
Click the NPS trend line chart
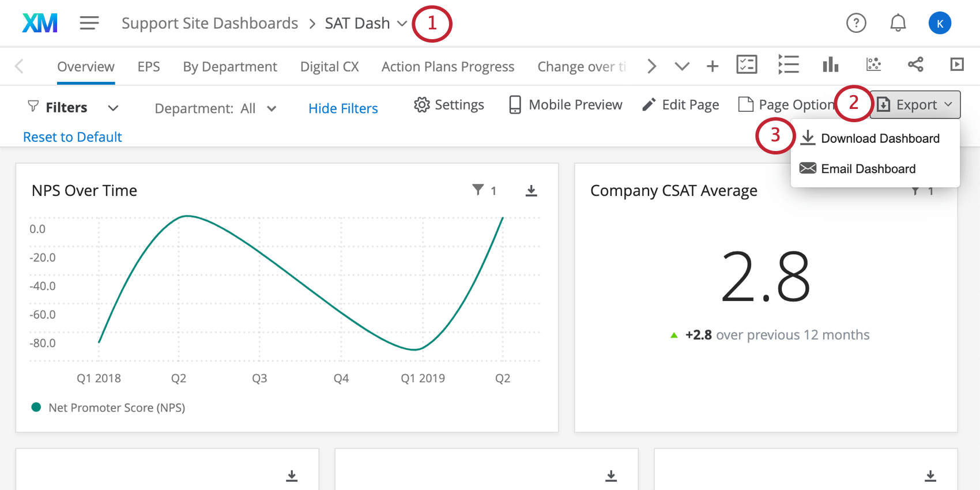(301, 282)
